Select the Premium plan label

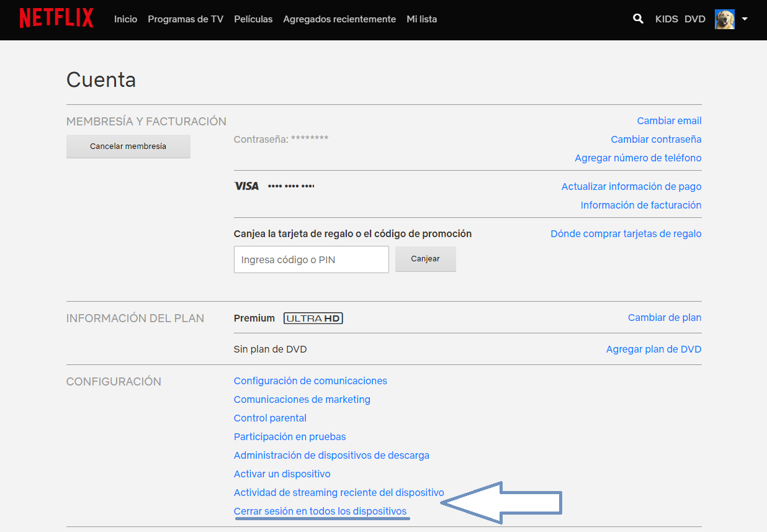pos(254,318)
